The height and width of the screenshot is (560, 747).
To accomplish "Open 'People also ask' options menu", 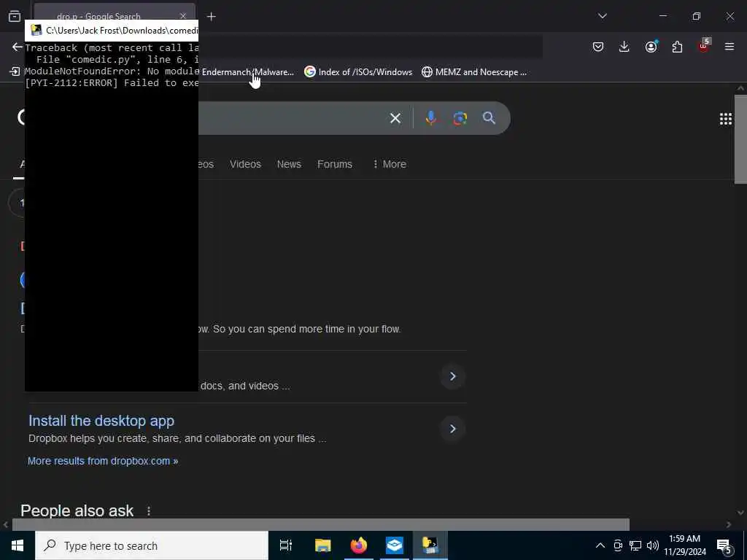I will [x=149, y=511].
